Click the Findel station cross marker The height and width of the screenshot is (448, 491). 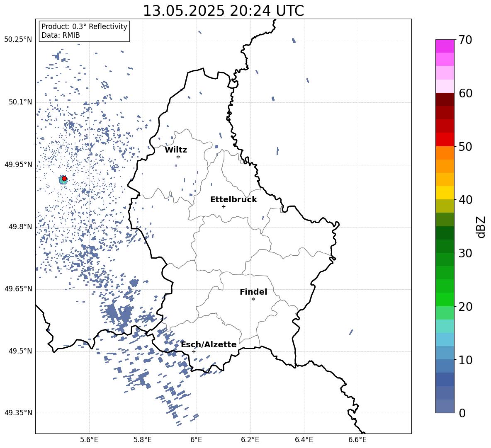pyautogui.click(x=253, y=299)
